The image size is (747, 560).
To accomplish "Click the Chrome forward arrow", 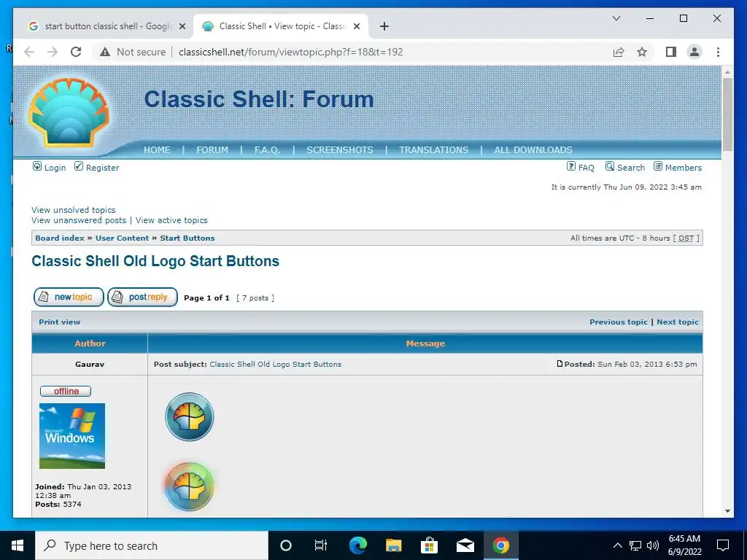I will [53, 52].
